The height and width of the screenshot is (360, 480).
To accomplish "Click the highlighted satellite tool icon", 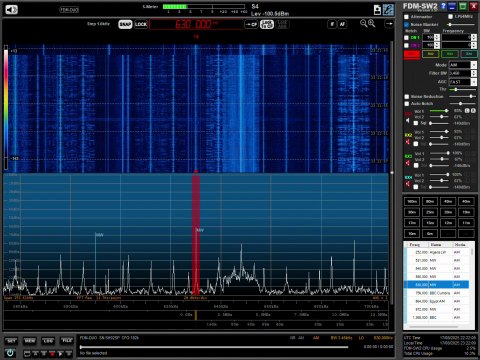I will (388, 10).
